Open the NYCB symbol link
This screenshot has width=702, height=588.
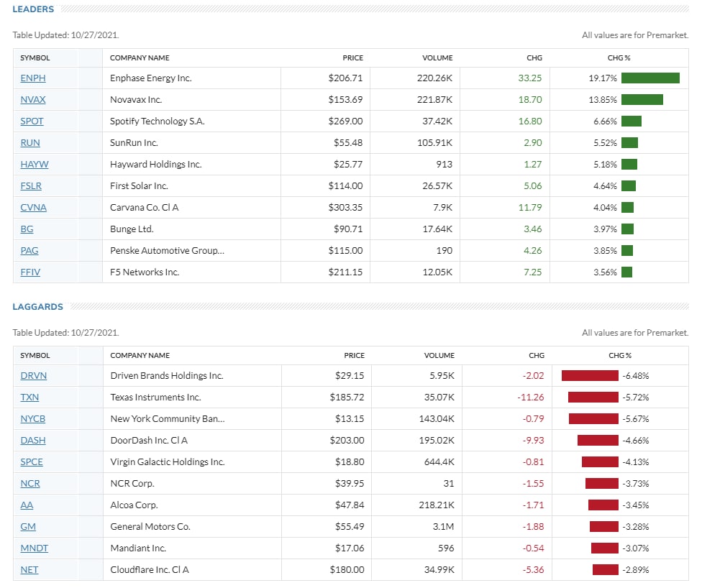(32, 418)
